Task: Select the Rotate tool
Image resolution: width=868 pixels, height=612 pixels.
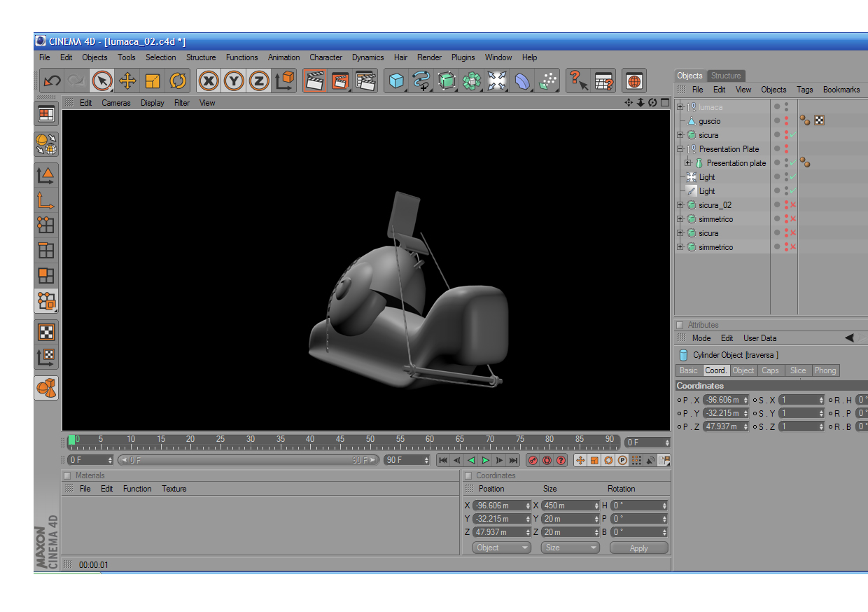Action: pos(178,81)
